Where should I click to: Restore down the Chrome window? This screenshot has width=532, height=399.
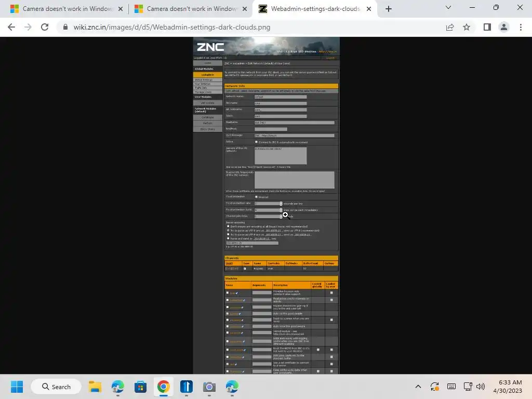tap(496, 7)
